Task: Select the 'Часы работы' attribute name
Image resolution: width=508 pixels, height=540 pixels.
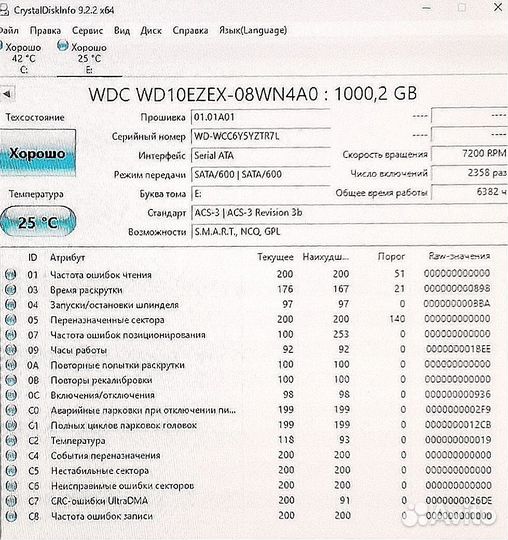Action: 79,350
